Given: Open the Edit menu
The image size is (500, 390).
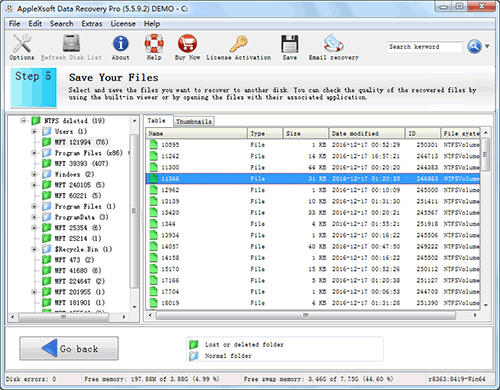Looking at the screenshot, I should coord(35,24).
